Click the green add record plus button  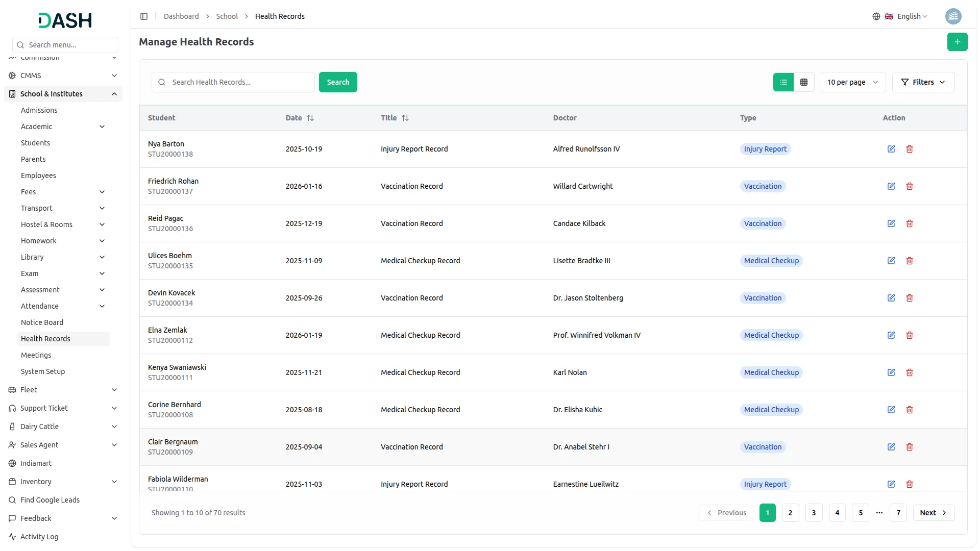tap(957, 42)
